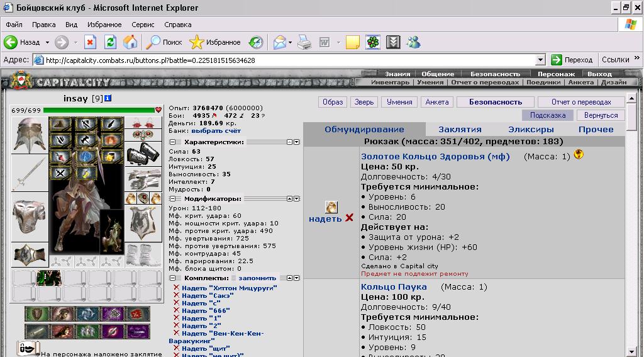Delete item with X beside надеть
644x357 pixels.
[349, 218]
